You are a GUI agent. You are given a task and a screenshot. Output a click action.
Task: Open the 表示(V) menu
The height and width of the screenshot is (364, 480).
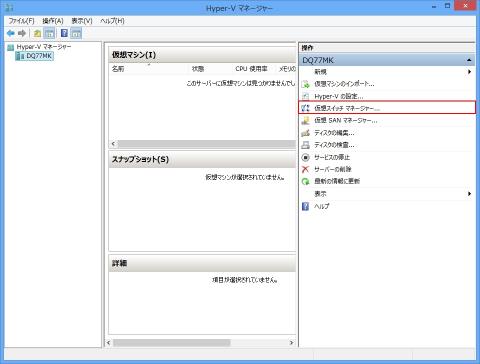pyautogui.click(x=82, y=21)
